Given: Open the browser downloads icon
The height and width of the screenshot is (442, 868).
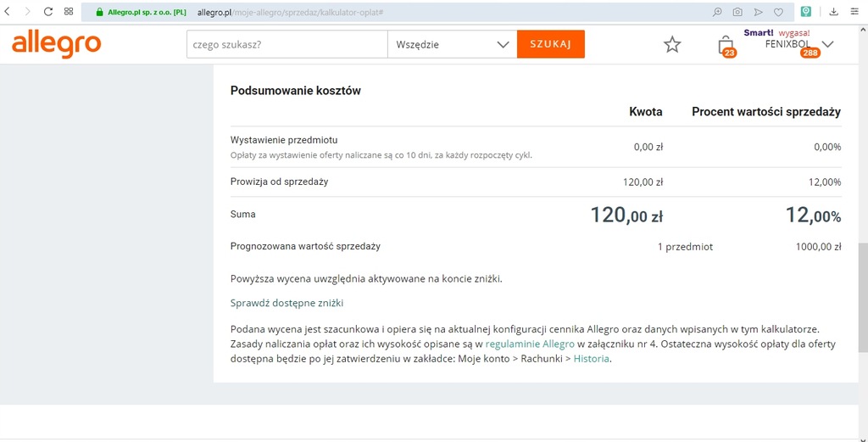Looking at the screenshot, I should tap(833, 12).
